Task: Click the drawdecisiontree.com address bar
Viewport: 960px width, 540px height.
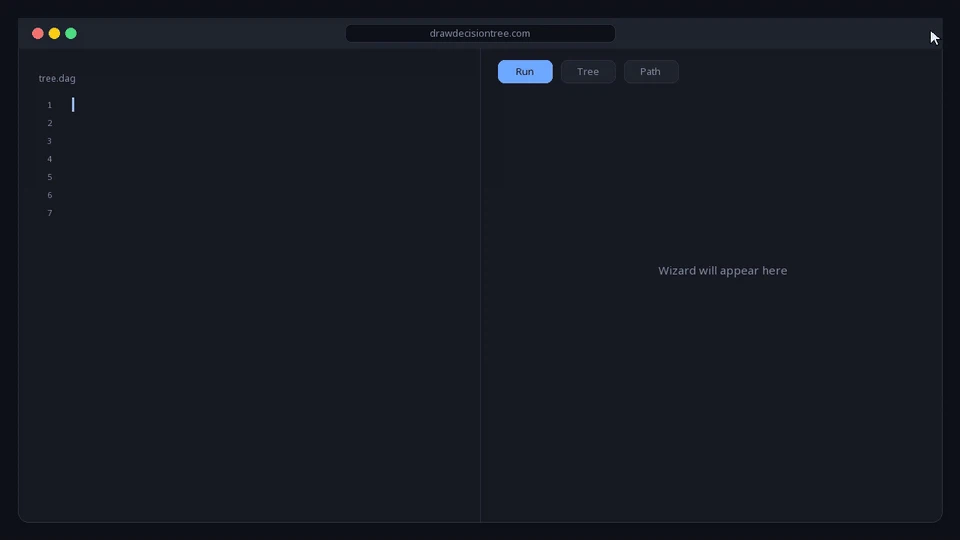Action: click(x=480, y=33)
